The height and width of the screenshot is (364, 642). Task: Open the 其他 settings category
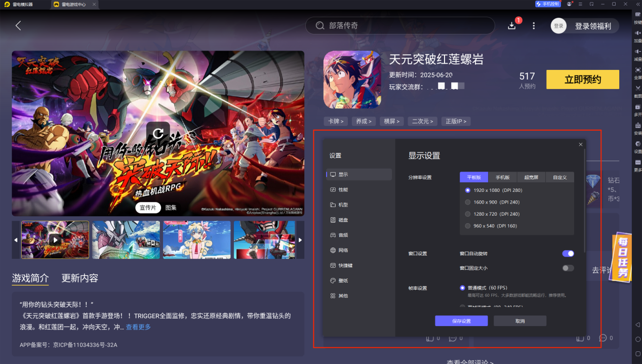pos(359,296)
